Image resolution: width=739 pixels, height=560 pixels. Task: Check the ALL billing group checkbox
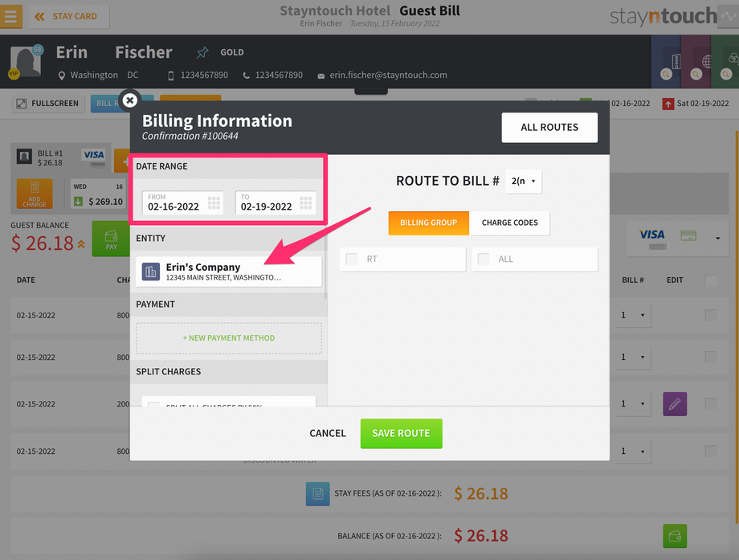tap(484, 260)
